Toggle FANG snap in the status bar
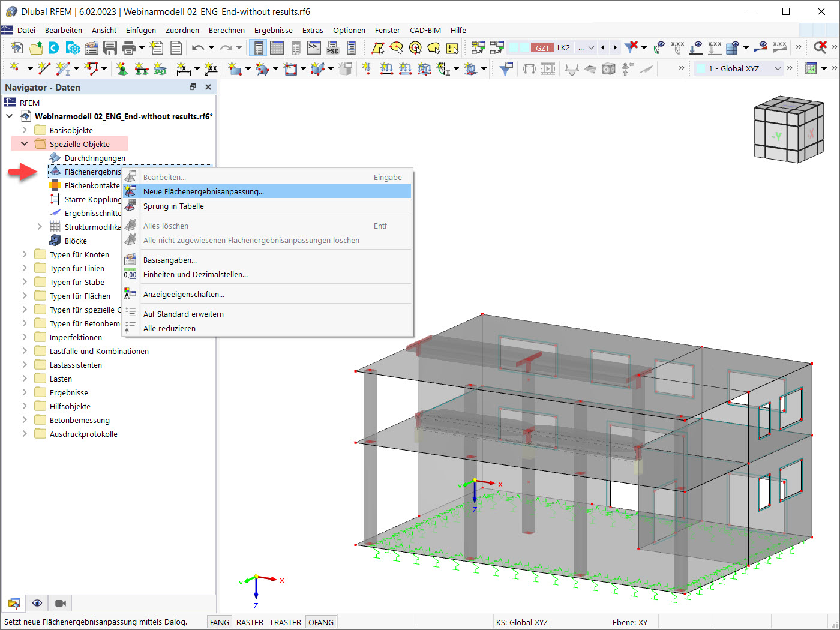The width and height of the screenshot is (840, 630). pyautogui.click(x=220, y=622)
